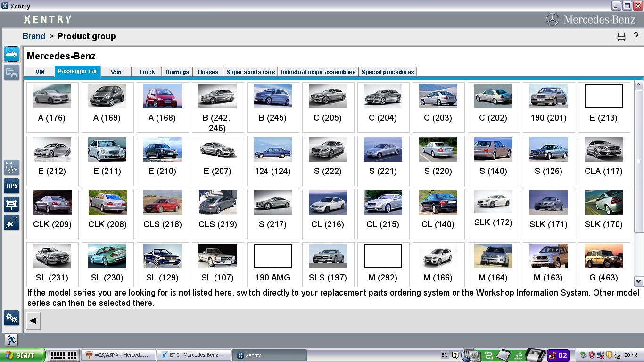Open the stethoscope diagnosis icon

(11, 167)
